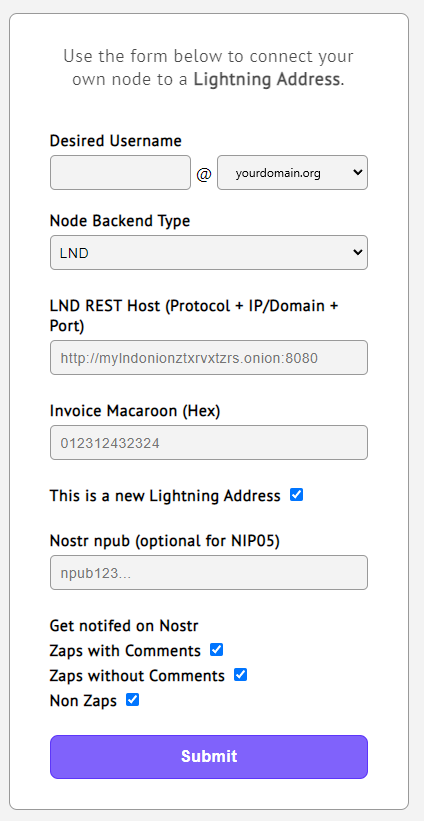Uncheck the new Lightning Address checkbox

click(x=296, y=494)
